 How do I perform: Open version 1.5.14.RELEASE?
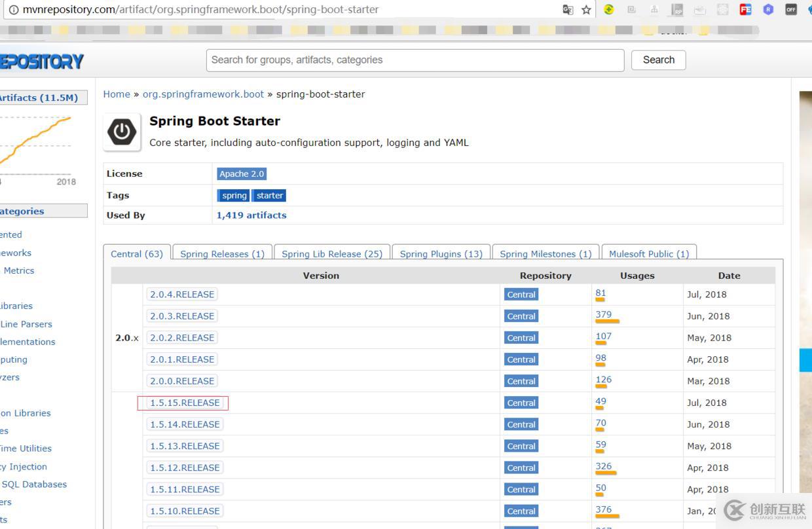click(x=185, y=424)
